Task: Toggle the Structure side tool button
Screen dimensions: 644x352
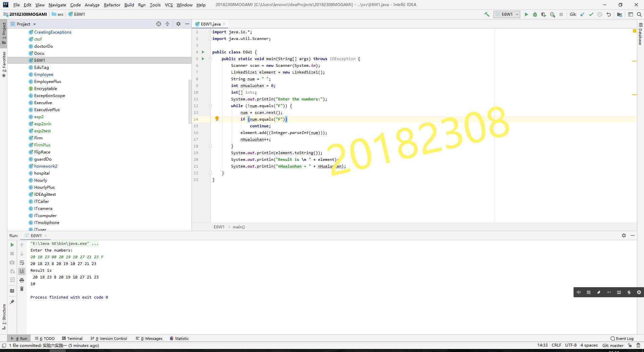Action: 4,316
